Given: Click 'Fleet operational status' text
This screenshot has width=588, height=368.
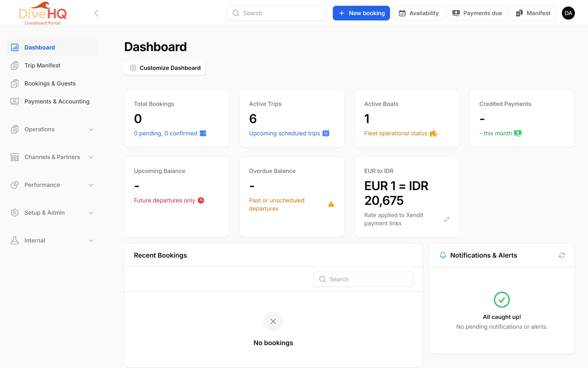Looking at the screenshot, I should click(x=395, y=133).
